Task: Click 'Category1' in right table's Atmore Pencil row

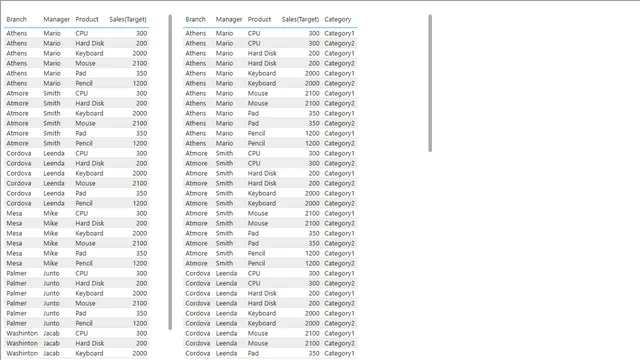Action: (x=339, y=253)
